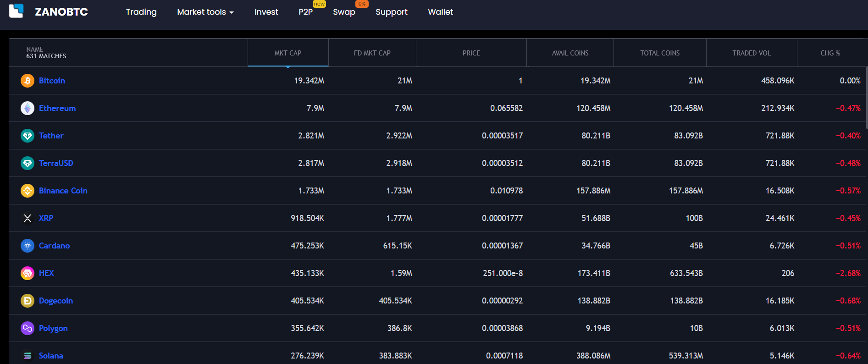Viewport: 868px width, 364px height.
Task: Click Solana available coins 388.086M
Action: pyautogui.click(x=593, y=356)
